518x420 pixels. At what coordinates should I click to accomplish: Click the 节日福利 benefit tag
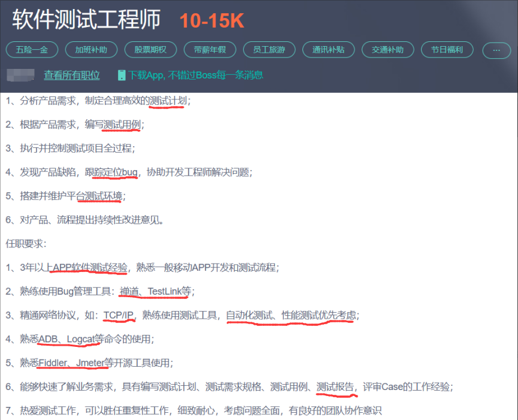pos(447,50)
